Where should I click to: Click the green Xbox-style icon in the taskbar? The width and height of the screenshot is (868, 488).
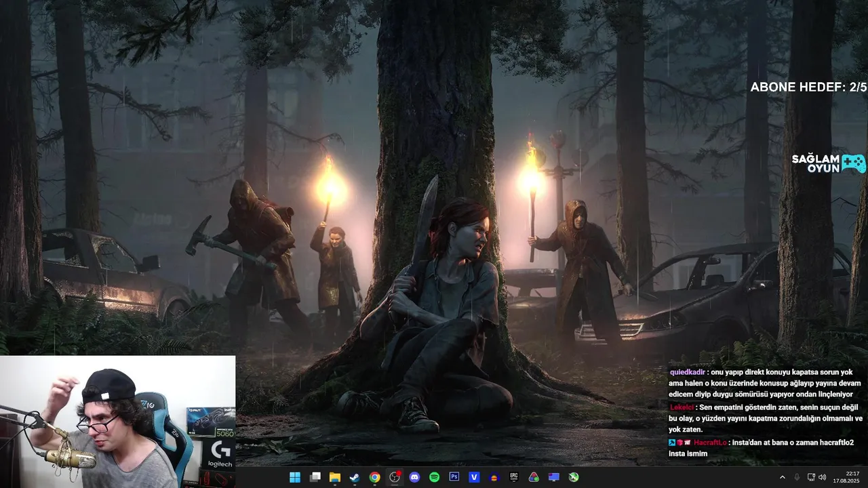[574, 477]
